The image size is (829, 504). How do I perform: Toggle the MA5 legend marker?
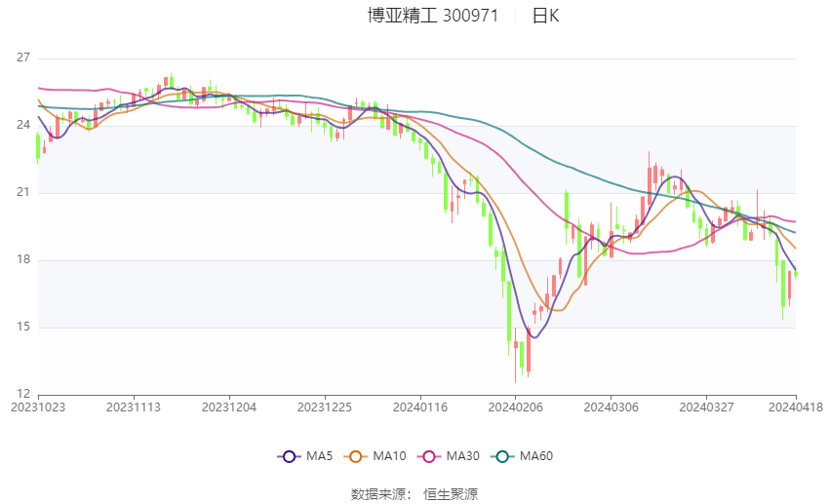click(290, 456)
